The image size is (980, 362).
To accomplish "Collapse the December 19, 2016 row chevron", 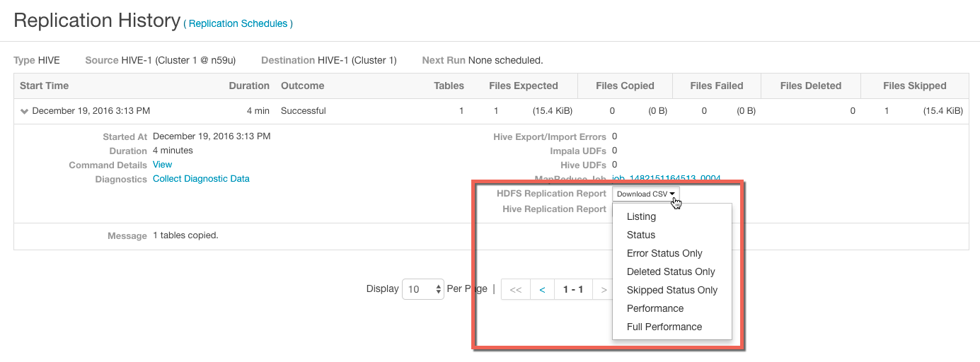I will coord(24,111).
